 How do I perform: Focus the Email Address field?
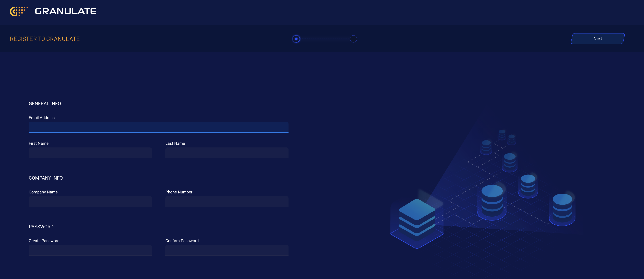point(158,127)
